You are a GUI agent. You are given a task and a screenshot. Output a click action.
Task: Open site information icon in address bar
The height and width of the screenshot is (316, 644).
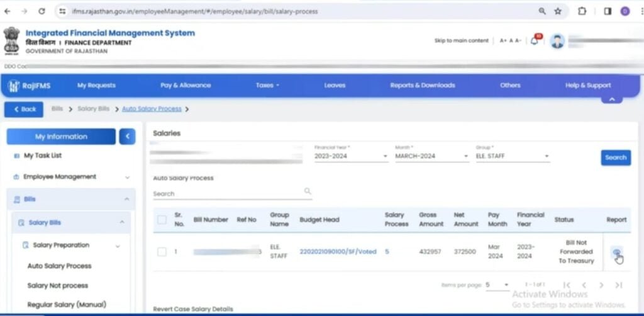click(62, 11)
